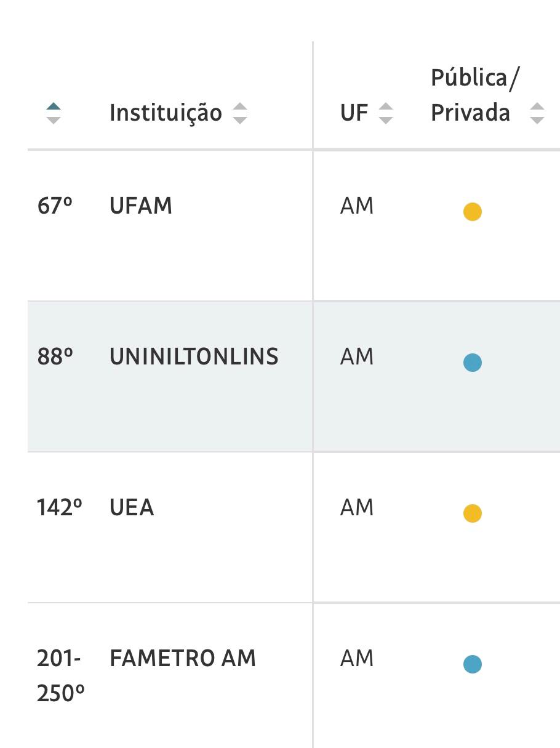
Task: Click AM state cell in UEA row
Action: pos(357,508)
